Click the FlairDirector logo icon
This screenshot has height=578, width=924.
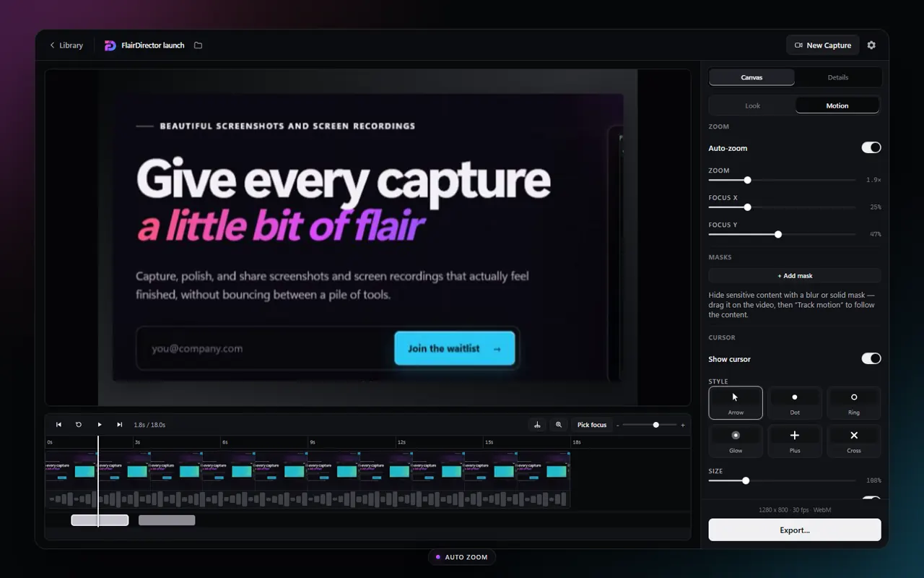click(x=110, y=46)
